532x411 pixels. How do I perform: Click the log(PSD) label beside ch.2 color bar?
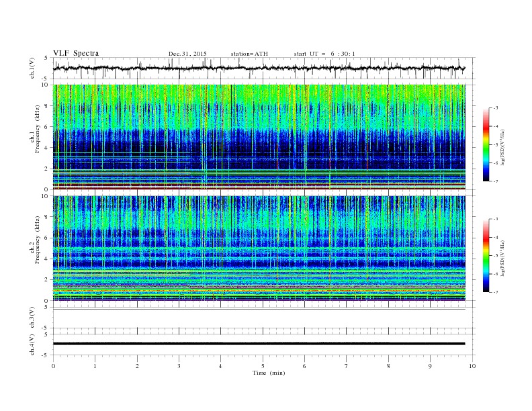(502, 258)
